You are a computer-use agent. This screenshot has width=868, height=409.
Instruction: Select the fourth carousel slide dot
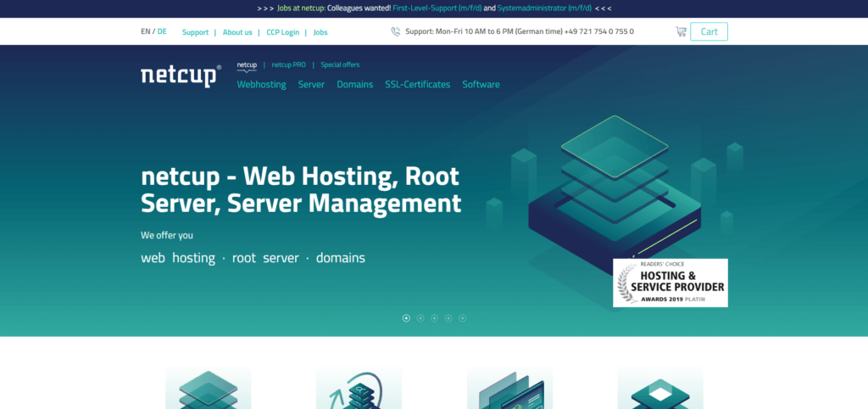coord(448,318)
